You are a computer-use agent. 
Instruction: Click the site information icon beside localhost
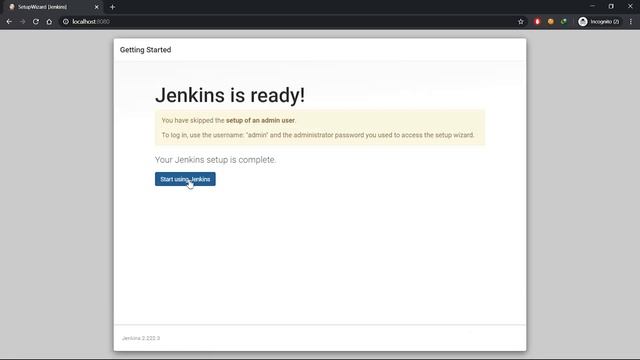pos(65,22)
